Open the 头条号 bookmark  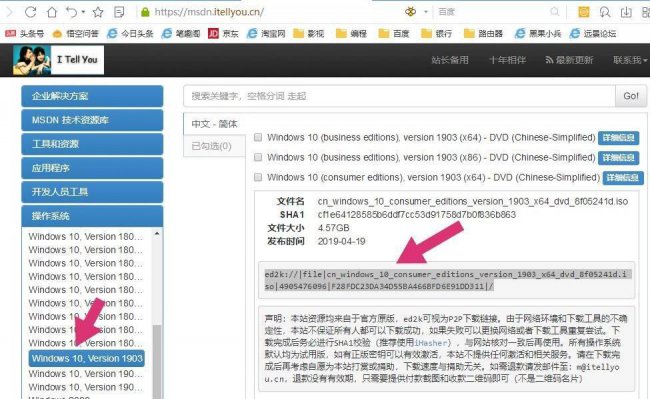click(x=24, y=34)
